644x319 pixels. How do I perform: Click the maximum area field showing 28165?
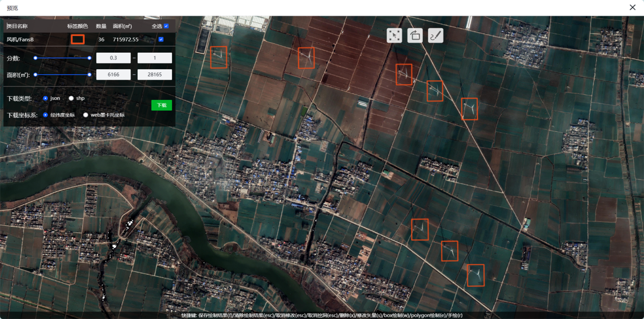(155, 75)
